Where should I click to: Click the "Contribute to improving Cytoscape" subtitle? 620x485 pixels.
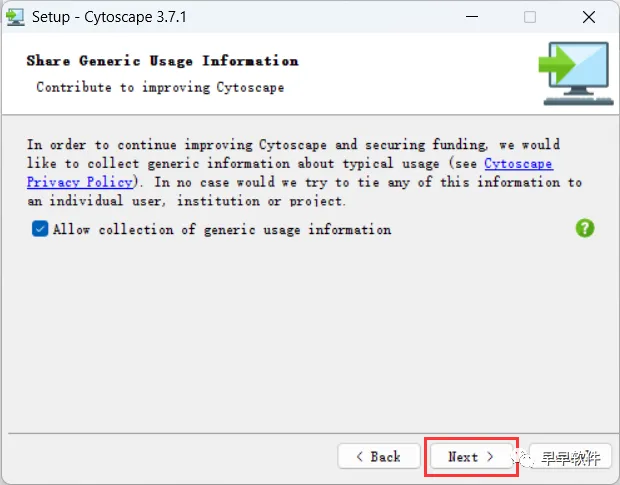point(160,87)
